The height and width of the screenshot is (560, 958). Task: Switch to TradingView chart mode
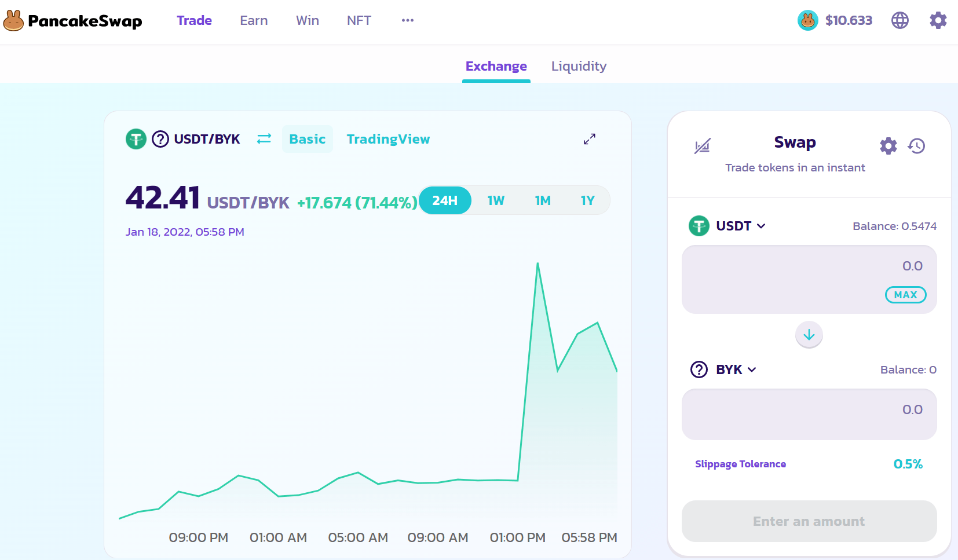coord(388,139)
